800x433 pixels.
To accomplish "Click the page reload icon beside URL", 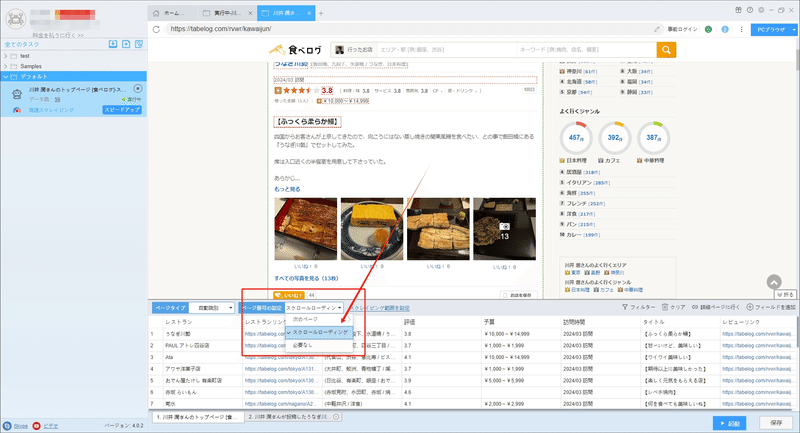I will pyautogui.click(x=156, y=29).
